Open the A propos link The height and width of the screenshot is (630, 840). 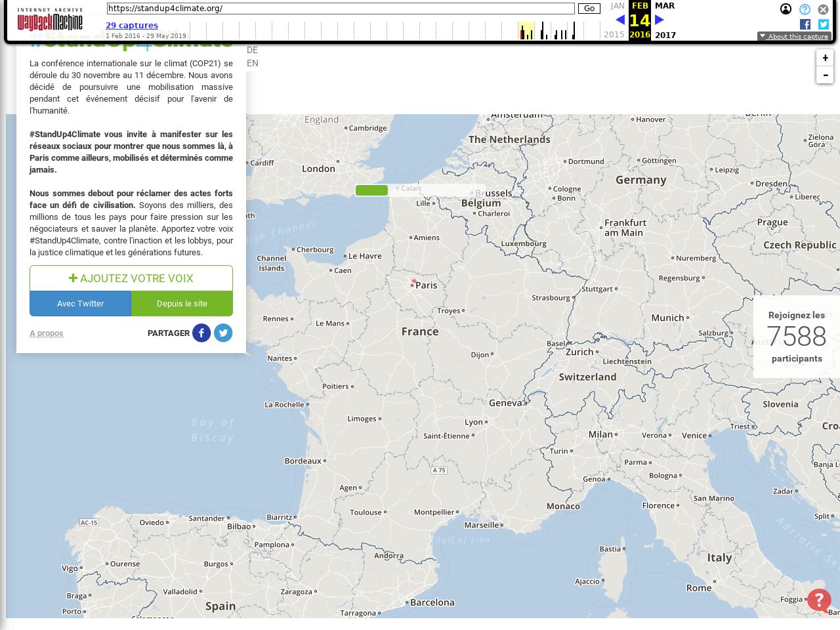tap(47, 333)
